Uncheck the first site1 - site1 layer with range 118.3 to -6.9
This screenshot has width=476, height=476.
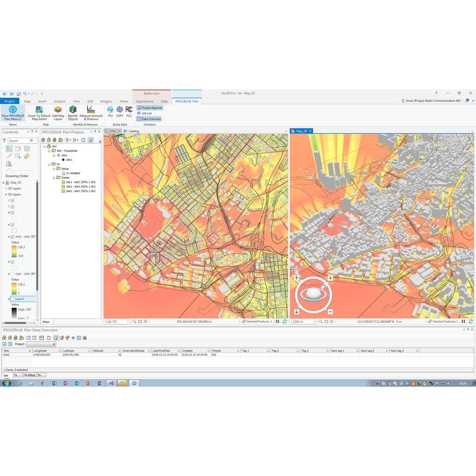pyautogui.click(x=13, y=237)
